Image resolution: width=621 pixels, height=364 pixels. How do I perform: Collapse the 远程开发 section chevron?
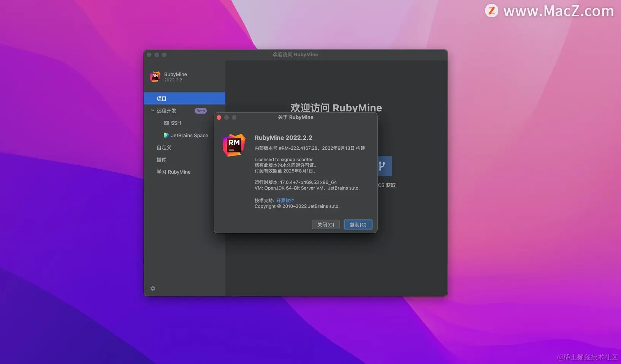point(152,111)
